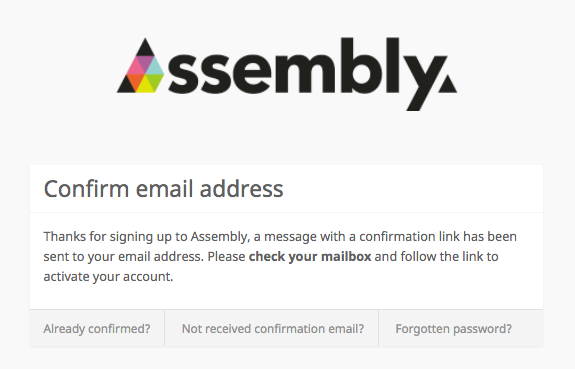Click the yellow triangle in the logo

point(145,87)
